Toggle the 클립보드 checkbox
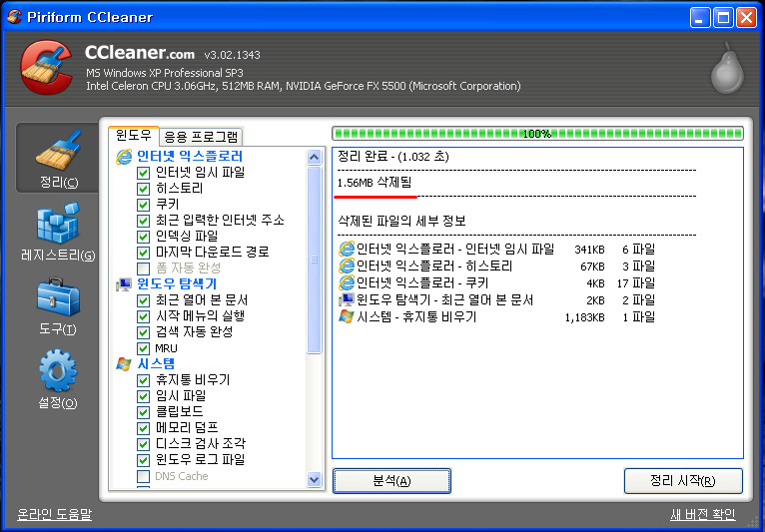765x532 pixels. coord(143,412)
